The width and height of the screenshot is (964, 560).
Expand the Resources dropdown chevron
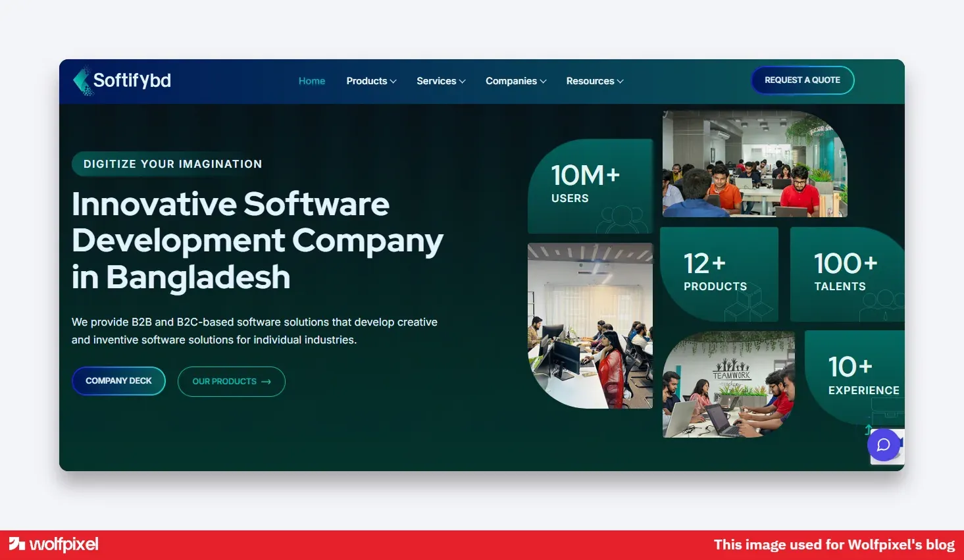click(x=621, y=82)
